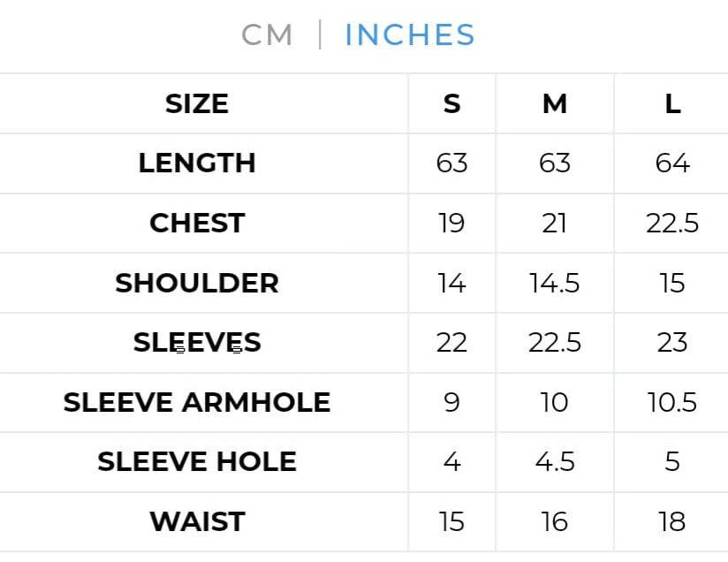Viewport: 728px width, 562px height.
Task: Click the large length value 64
Action: coord(672,163)
